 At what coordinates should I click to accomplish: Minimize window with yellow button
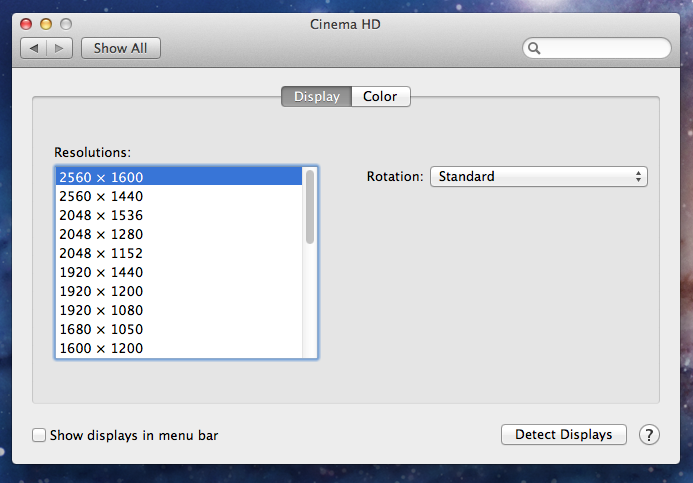[x=46, y=24]
